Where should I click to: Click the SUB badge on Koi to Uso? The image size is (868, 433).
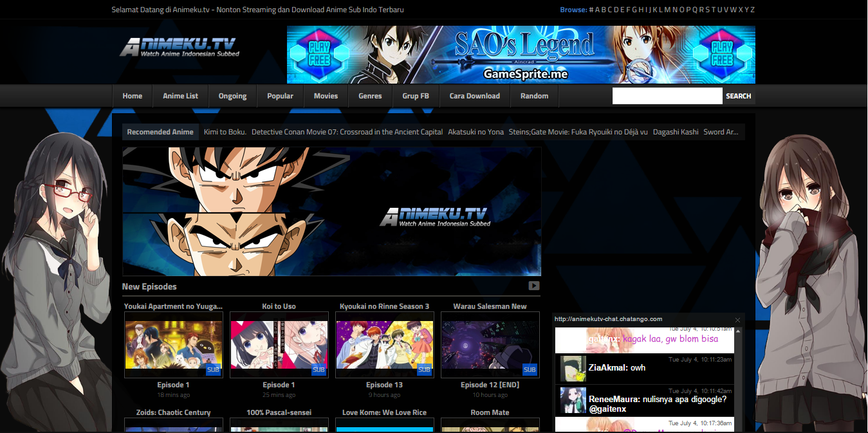[319, 369]
